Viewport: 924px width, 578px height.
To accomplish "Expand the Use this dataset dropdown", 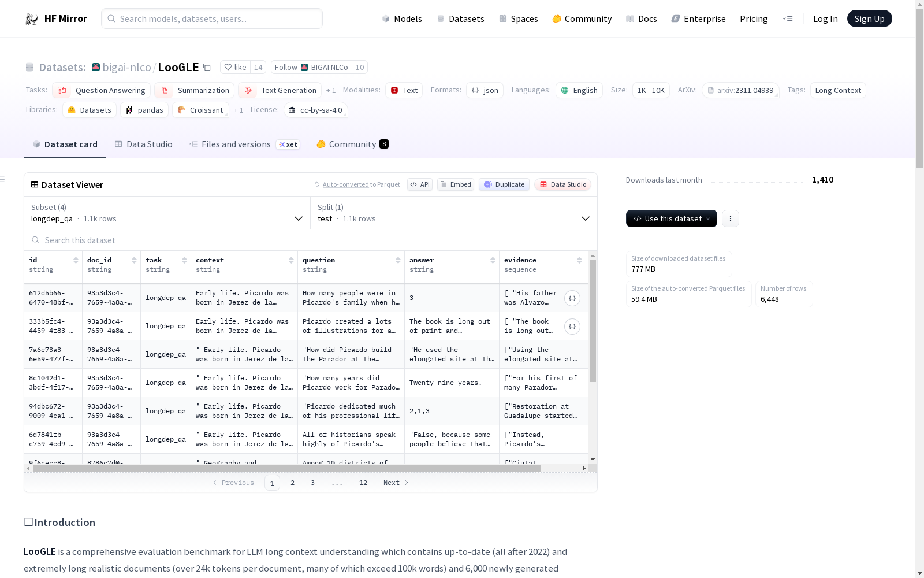I will 671,218.
